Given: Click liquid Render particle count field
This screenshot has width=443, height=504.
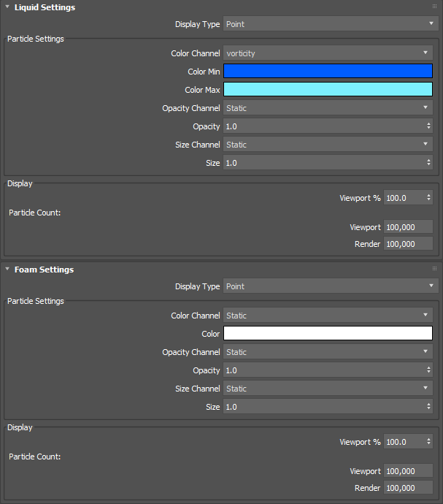Looking at the screenshot, I should (407, 244).
